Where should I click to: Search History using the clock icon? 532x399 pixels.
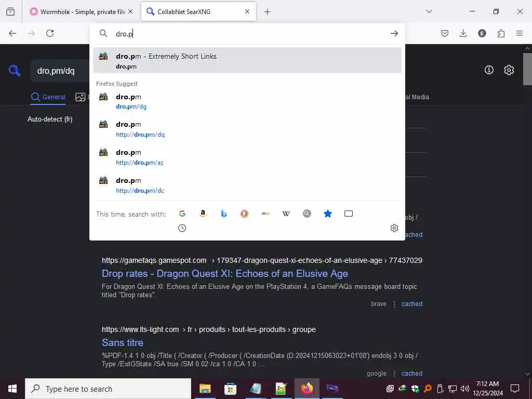pos(182,228)
